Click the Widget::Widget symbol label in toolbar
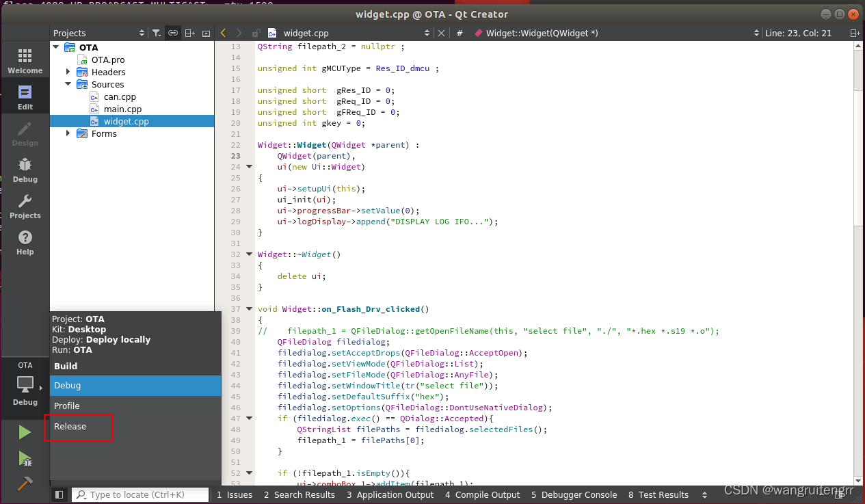Viewport: 865px width, 504px height. (x=542, y=33)
